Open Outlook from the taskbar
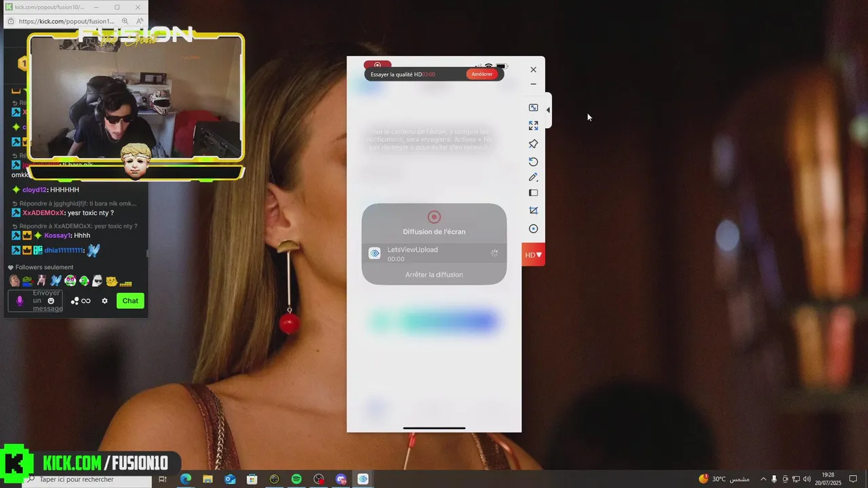Viewport: 868px width, 488px height. point(230,479)
